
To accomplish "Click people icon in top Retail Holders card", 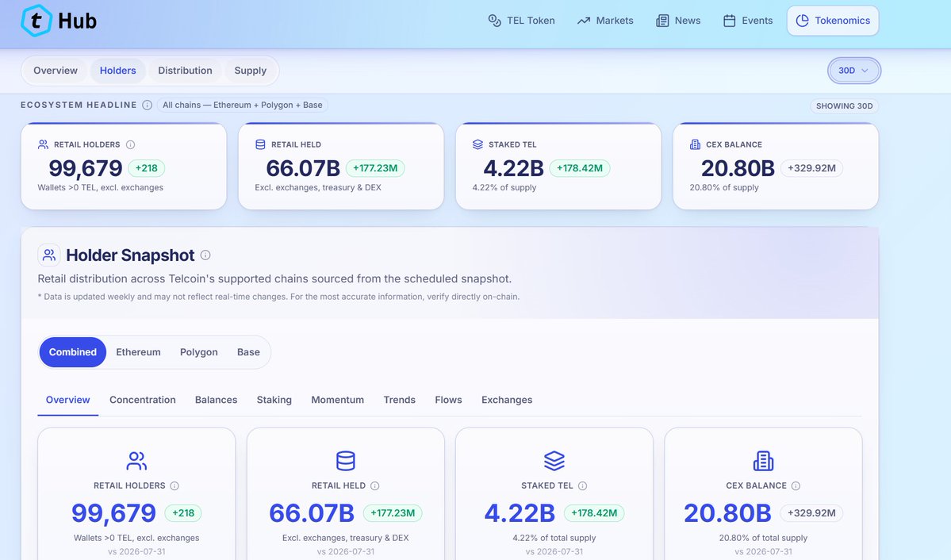I will (x=43, y=144).
